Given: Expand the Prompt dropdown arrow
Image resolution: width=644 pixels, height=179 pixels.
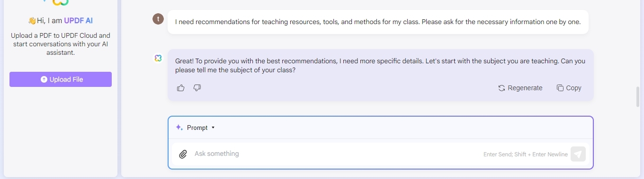Looking at the screenshot, I should [213, 128].
